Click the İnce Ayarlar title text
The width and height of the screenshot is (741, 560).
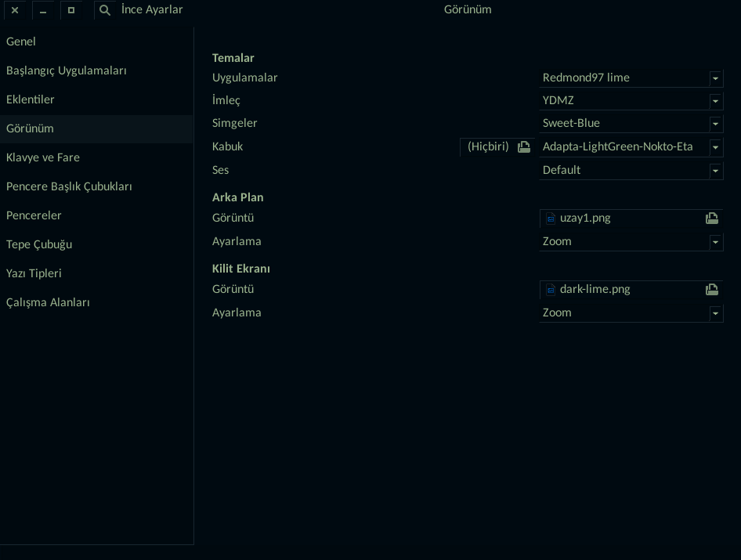pos(152,9)
